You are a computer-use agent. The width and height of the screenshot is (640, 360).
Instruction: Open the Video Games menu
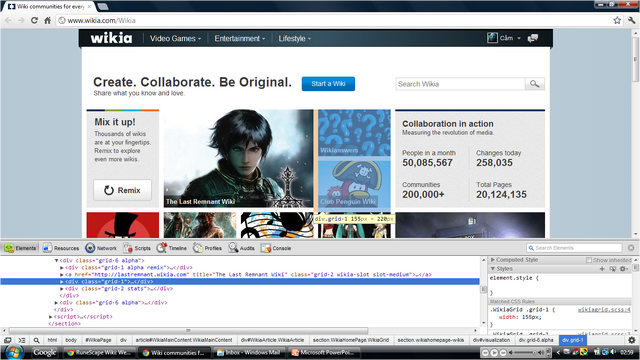pyautogui.click(x=175, y=38)
